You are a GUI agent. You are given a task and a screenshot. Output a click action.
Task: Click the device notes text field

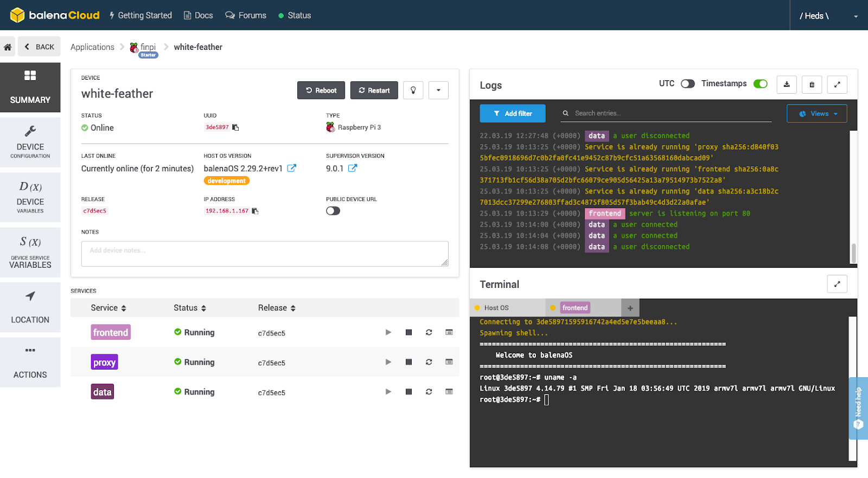coord(264,254)
